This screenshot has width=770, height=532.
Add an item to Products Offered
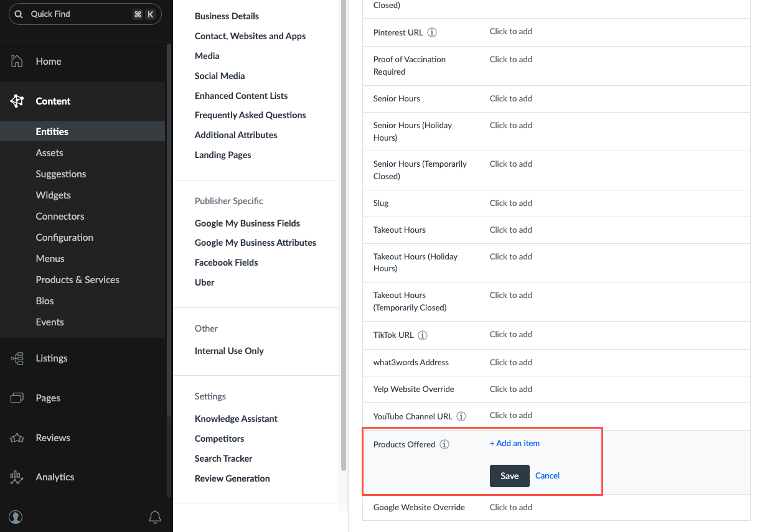point(515,444)
